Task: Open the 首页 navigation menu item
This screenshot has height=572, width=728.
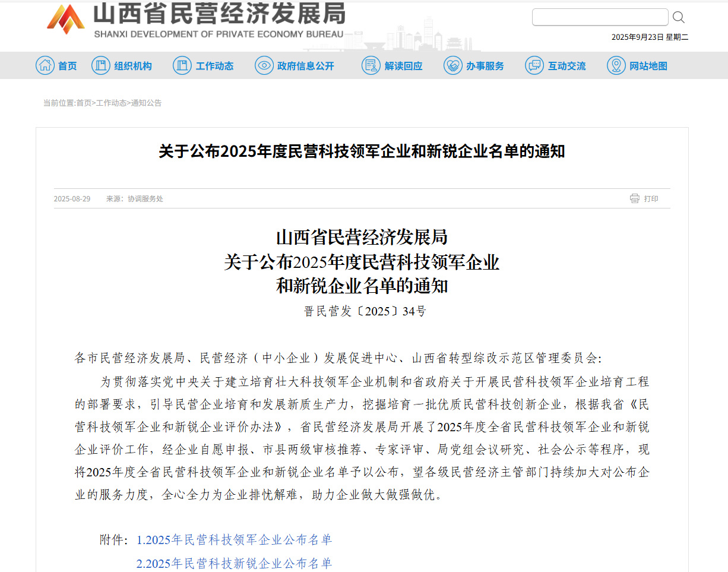Action: tap(67, 66)
